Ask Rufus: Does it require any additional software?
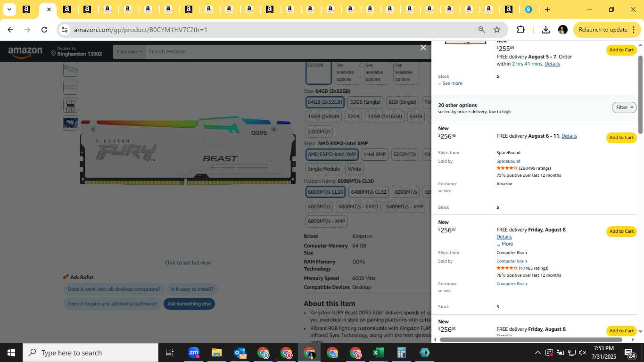 [112, 304]
